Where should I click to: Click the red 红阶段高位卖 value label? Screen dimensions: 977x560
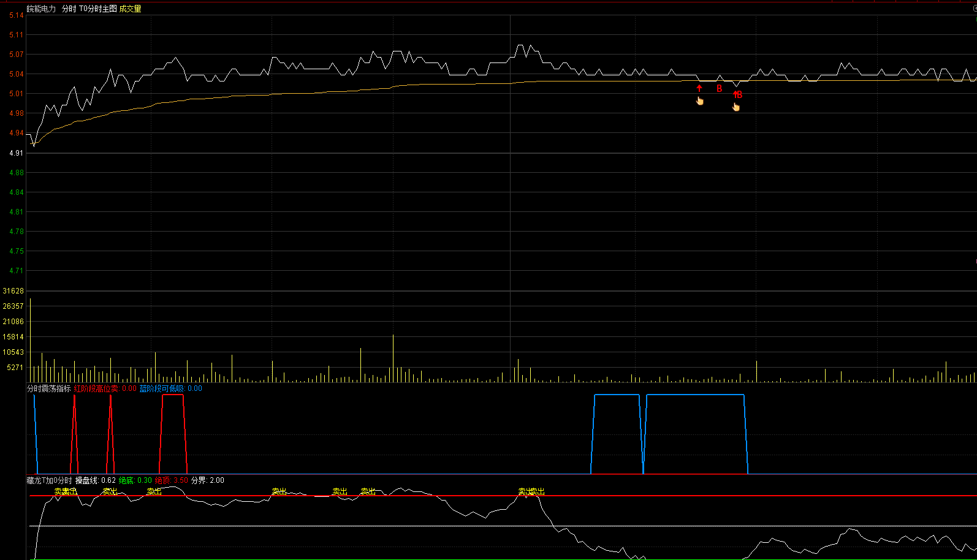point(105,388)
